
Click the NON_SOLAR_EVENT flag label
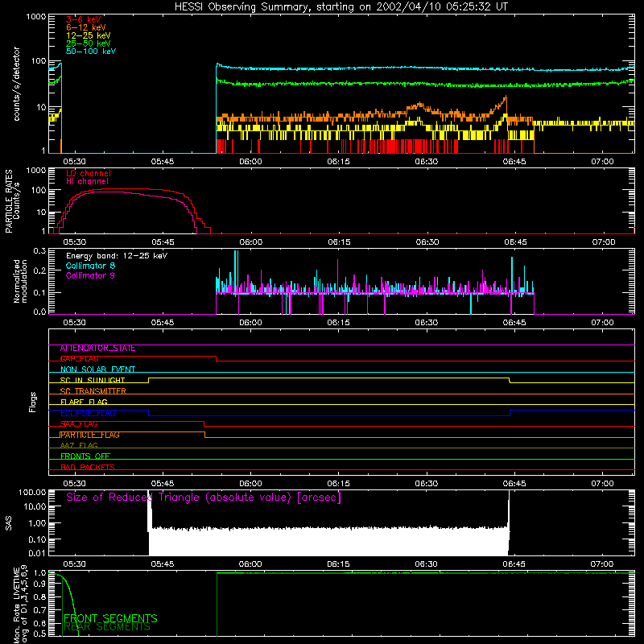click(x=97, y=369)
